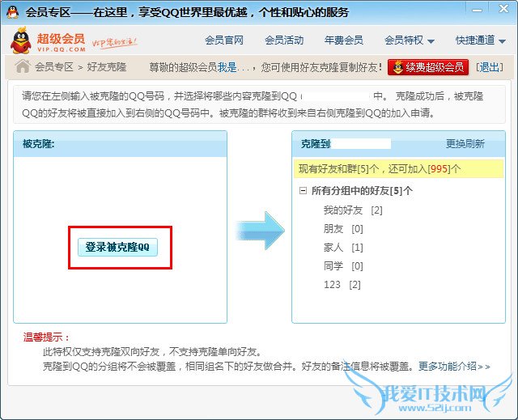This screenshot has width=518, height=420.
Task: Click 更换刷新 in the 克隆到 panel
Action: [465, 143]
